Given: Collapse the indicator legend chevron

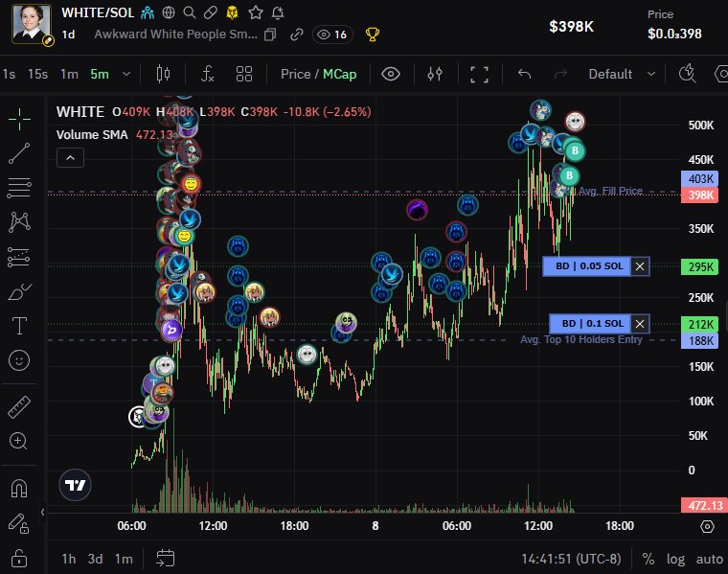Looking at the screenshot, I should 70,158.
